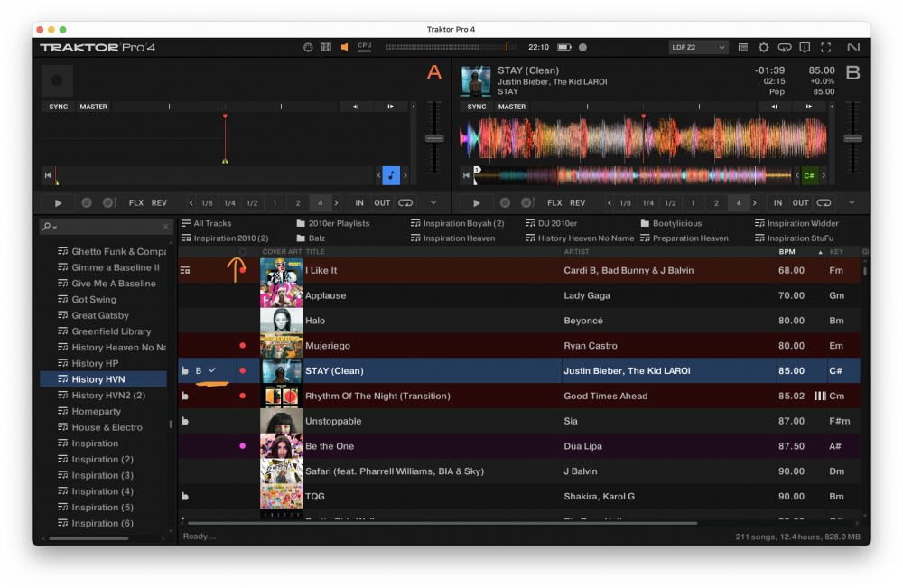The height and width of the screenshot is (588, 903).
Task: Adjust Deck B tempo fader
Action: click(x=852, y=138)
